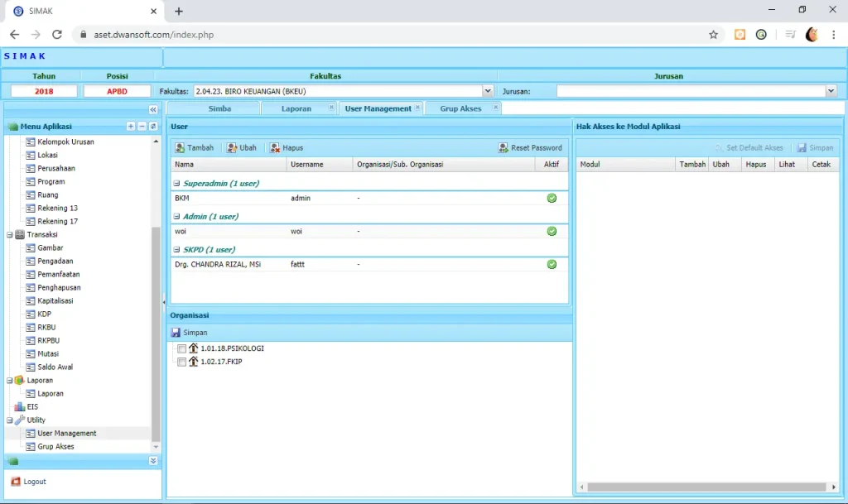Open Pengadaan in menu tree

click(x=55, y=261)
